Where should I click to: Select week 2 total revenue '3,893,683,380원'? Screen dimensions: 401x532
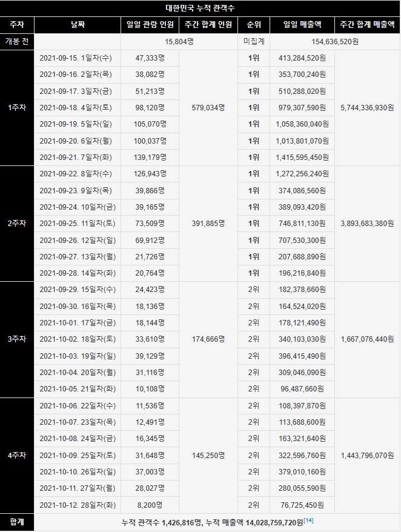(x=368, y=223)
